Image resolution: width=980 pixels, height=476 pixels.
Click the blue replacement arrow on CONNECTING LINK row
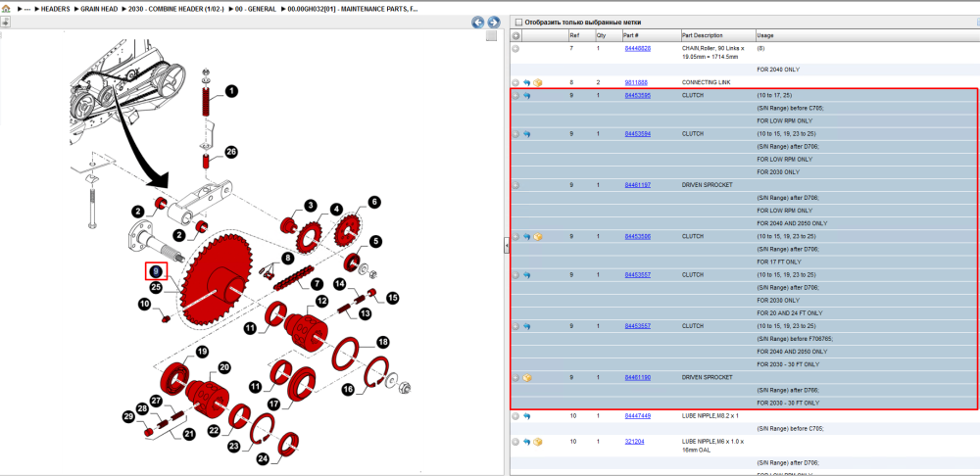pyautogui.click(x=527, y=82)
